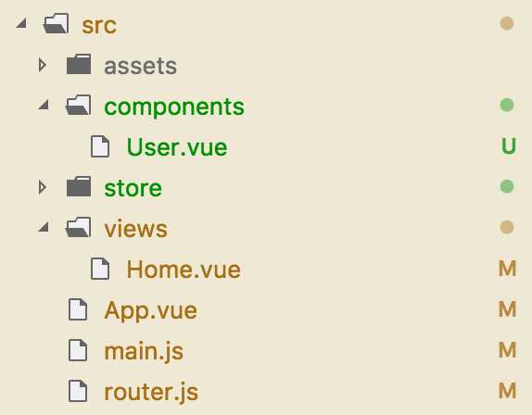The width and height of the screenshot is (532, 415).
Task: Expand the assets folder arrow
Action: pos(43,65)
